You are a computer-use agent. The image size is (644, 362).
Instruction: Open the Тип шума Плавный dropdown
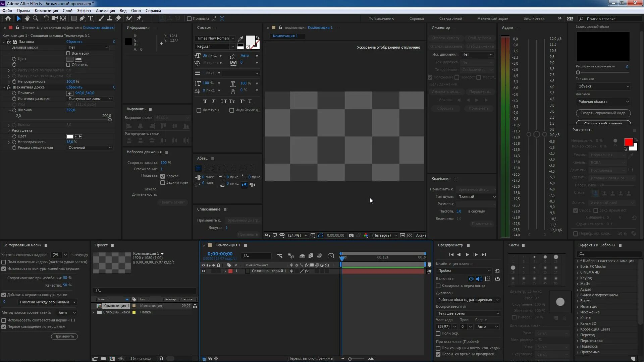pos(476,197)
